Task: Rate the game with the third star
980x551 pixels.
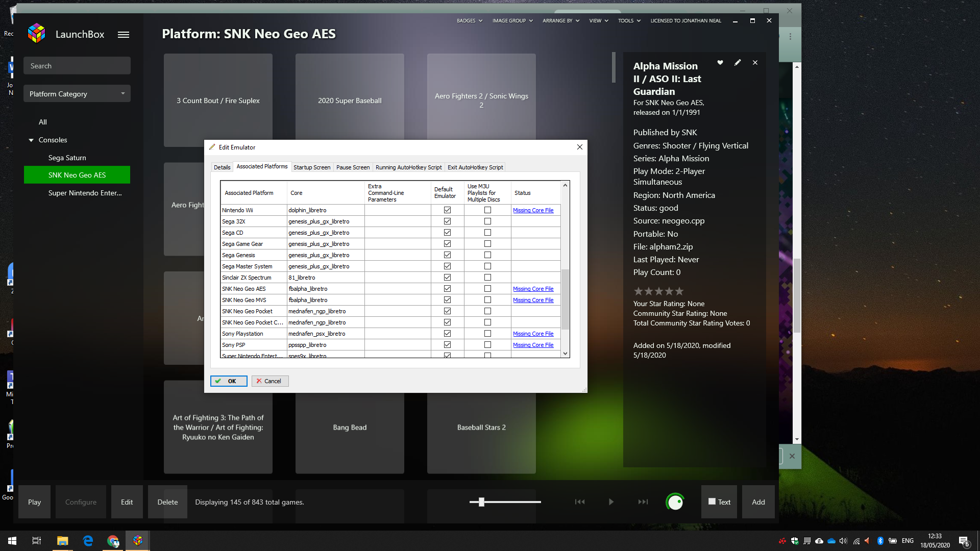Action: (659, 291)
